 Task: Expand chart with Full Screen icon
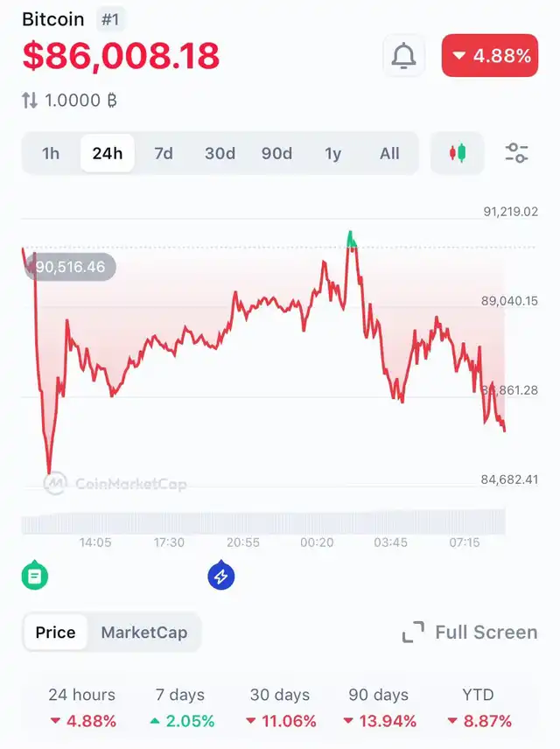[413, 633]
